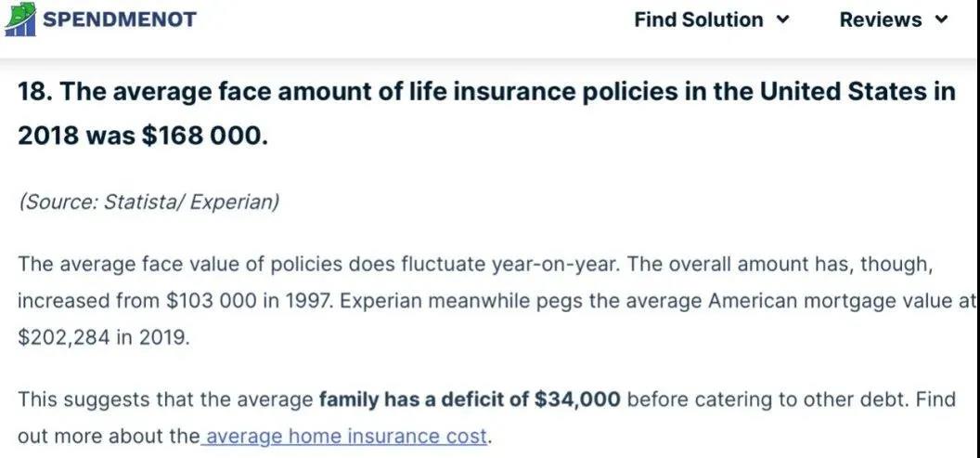Click the paragraph starting The average face value

pos(495,301)
